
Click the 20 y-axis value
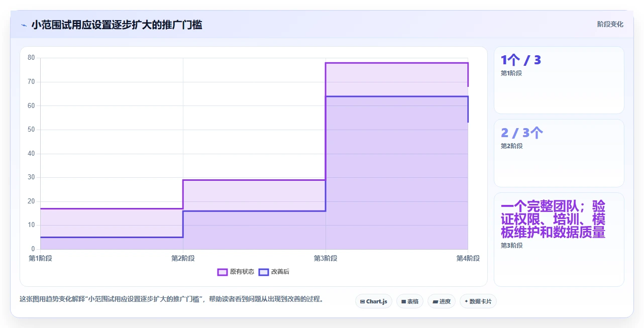pyautogui.click(x=31, y=201)
